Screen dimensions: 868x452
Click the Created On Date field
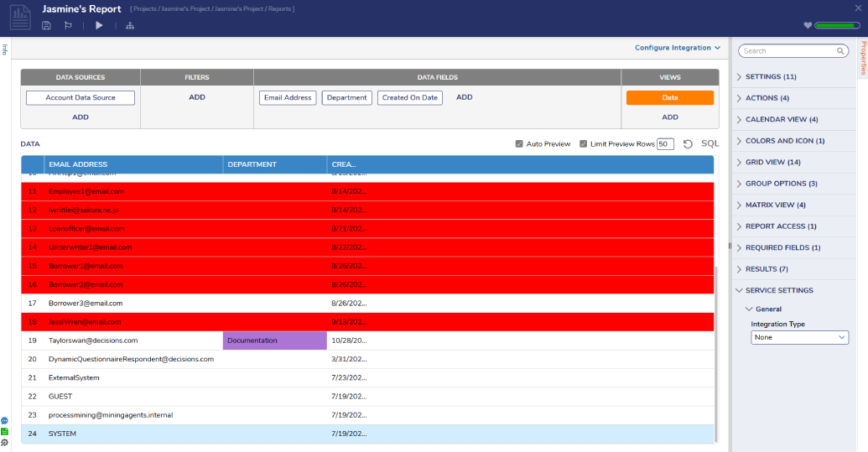[409, 97]
